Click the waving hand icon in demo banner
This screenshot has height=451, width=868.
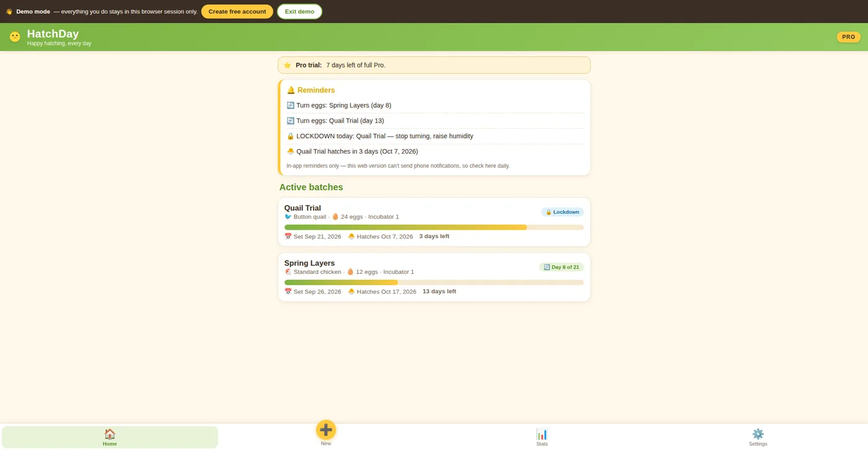click(9, 12)
